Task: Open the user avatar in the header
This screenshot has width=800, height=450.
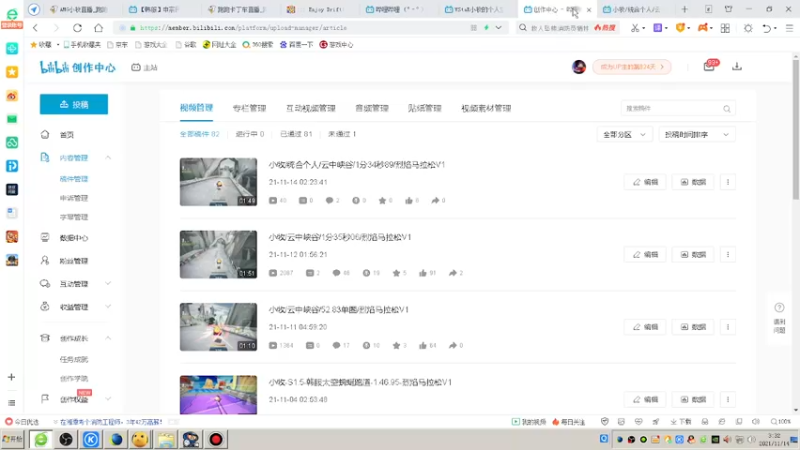Action: tap(579, 67)
